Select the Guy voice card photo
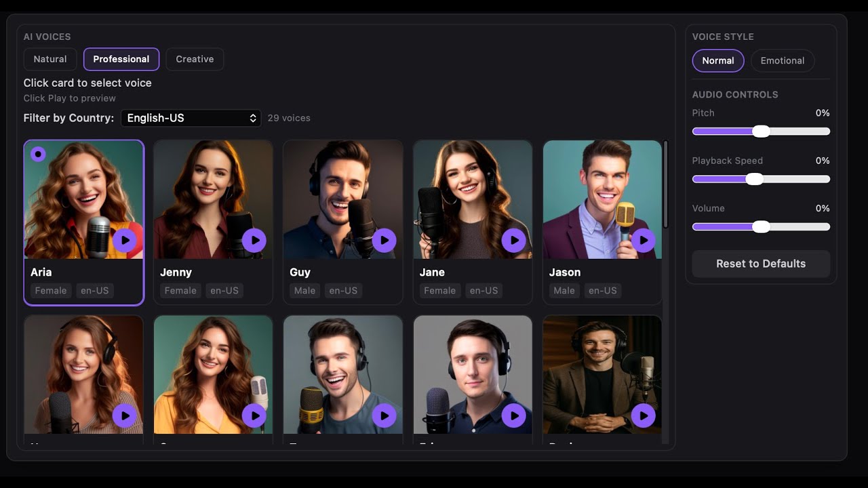The image size is (868, 488). click(x=343, y=200)
